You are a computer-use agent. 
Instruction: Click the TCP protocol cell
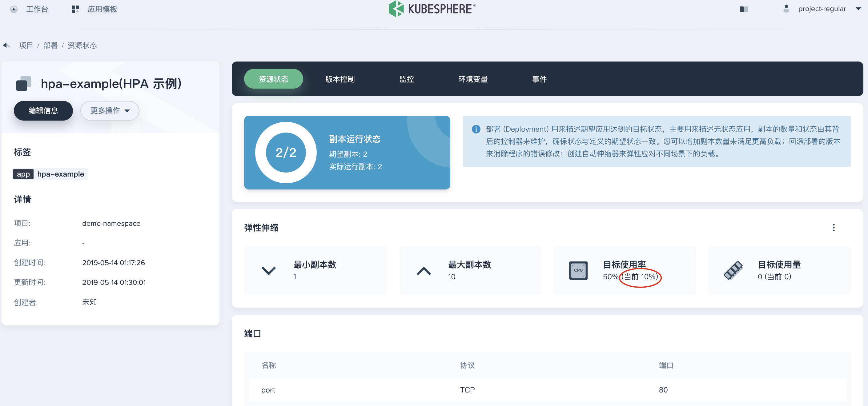click(467, 390)
